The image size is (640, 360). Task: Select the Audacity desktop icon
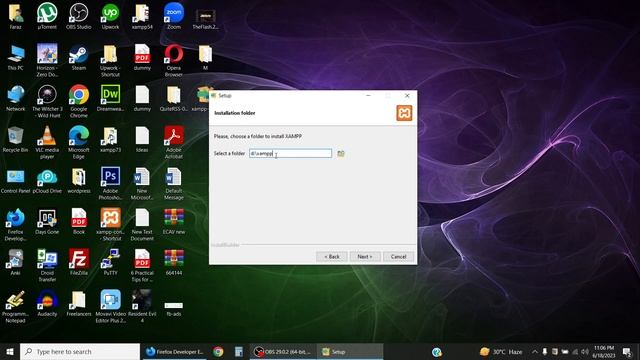[x=47, y=303]
